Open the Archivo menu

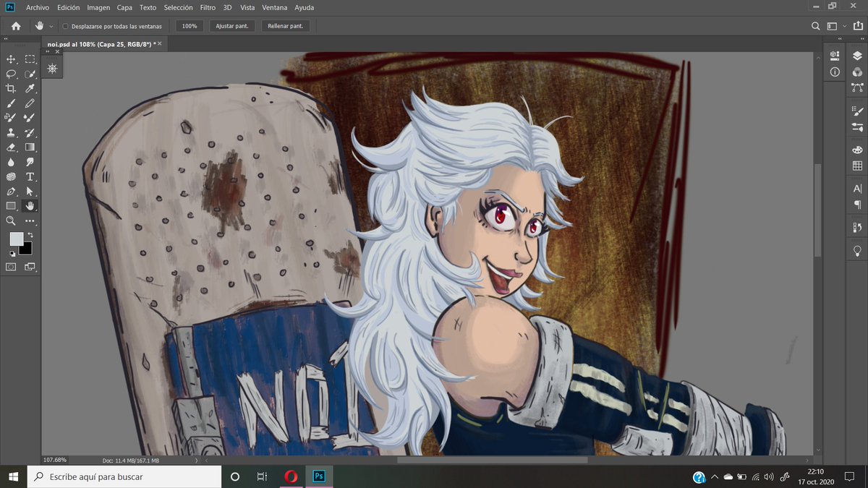click(38, 7)
